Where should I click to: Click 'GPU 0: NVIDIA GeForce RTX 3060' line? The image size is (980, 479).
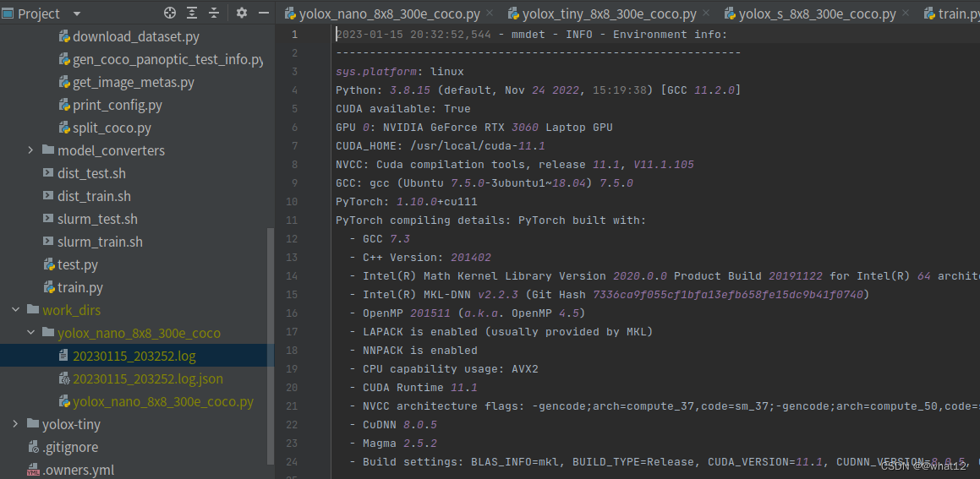point(474,128)
